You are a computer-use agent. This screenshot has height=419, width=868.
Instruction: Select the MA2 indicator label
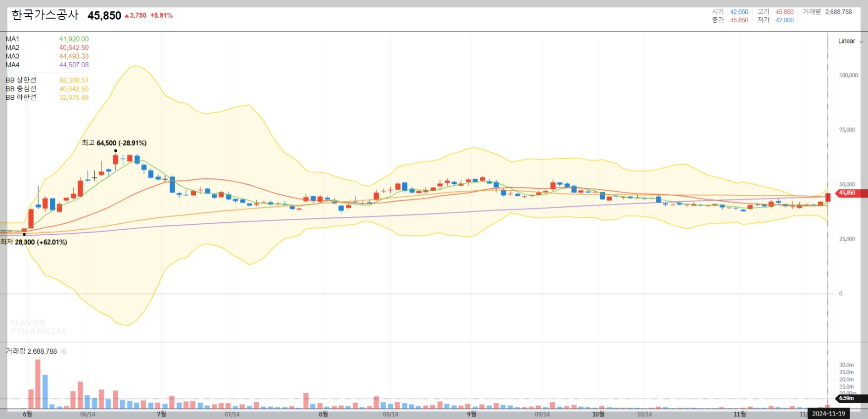pyautogui.click(x=12, y=47)
